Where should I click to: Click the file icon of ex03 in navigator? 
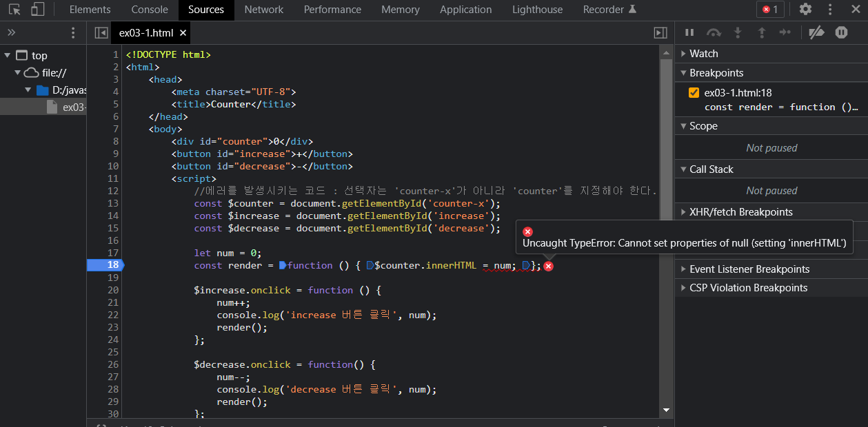click(52, 107)
